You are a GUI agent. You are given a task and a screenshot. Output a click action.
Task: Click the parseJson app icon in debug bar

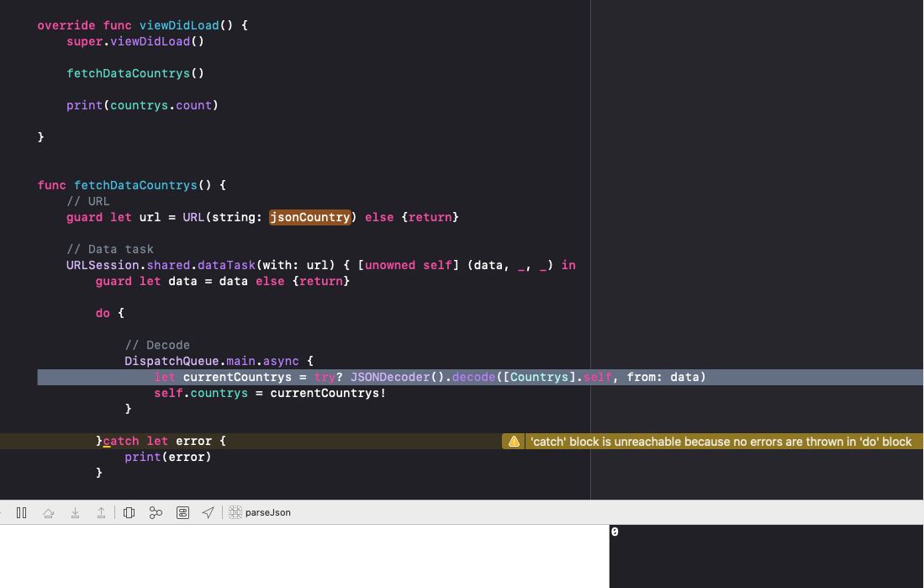[235, 512]
